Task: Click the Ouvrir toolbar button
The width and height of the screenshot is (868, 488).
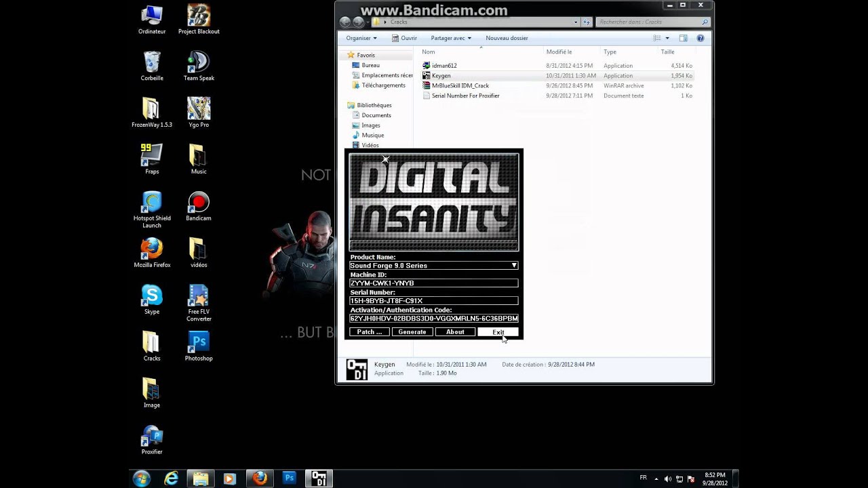Action: [404, 38]
